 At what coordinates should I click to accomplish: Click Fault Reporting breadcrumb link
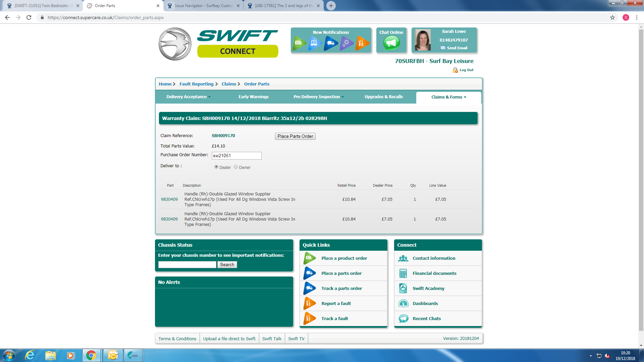point(197,84)
